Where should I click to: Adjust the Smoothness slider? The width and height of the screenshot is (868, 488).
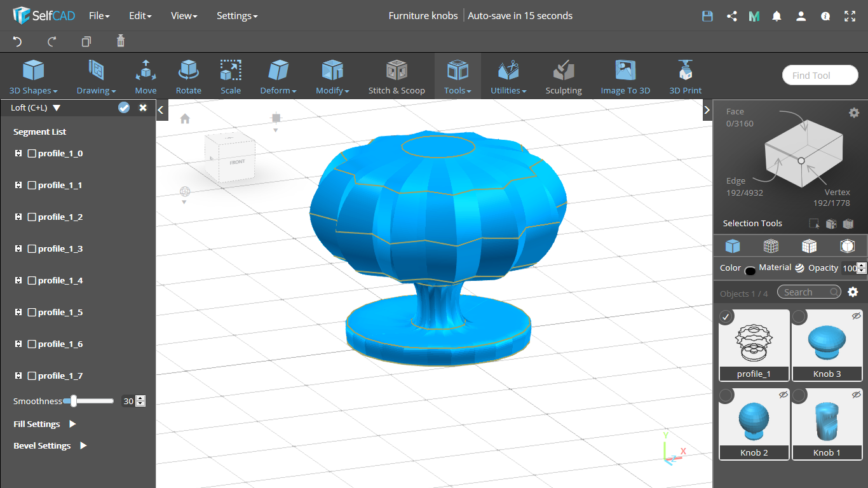(89, 401)
